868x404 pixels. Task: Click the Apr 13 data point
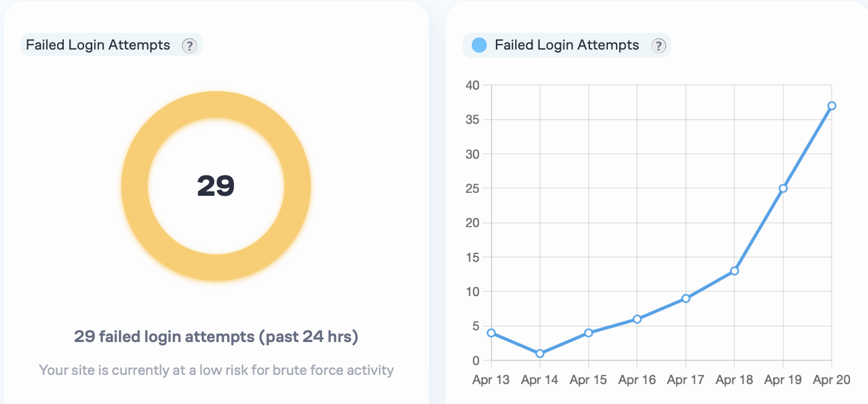[492, 333]
